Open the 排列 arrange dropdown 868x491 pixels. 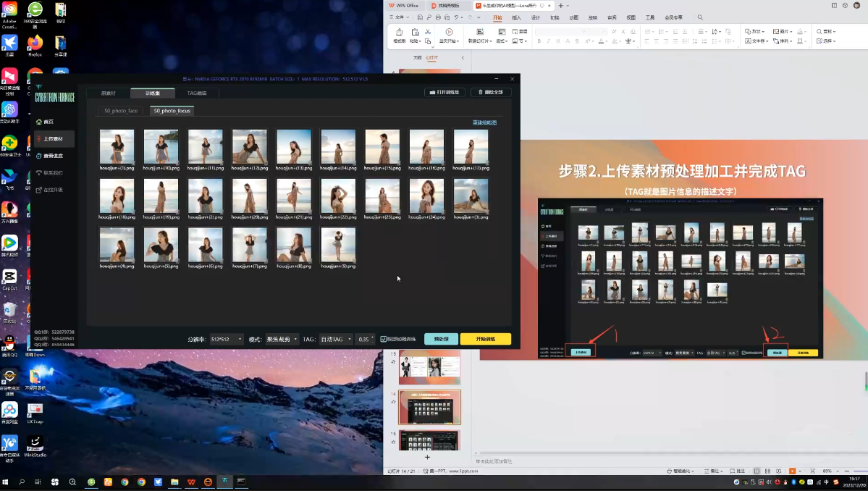pos(783,41)
